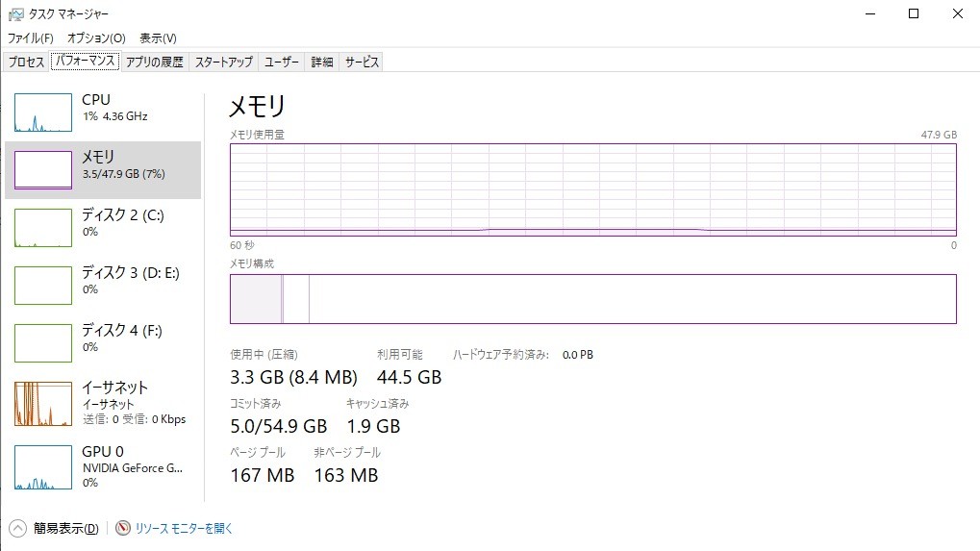This screenshot has height=551, width=980.
Task: Open the 表示(V) menu
Action: (x=158, y=38)
